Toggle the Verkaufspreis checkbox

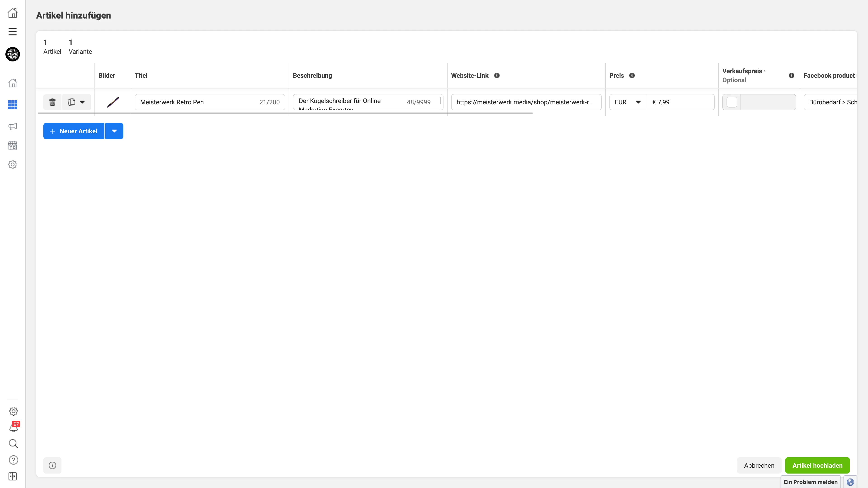(x=731, y=102)
